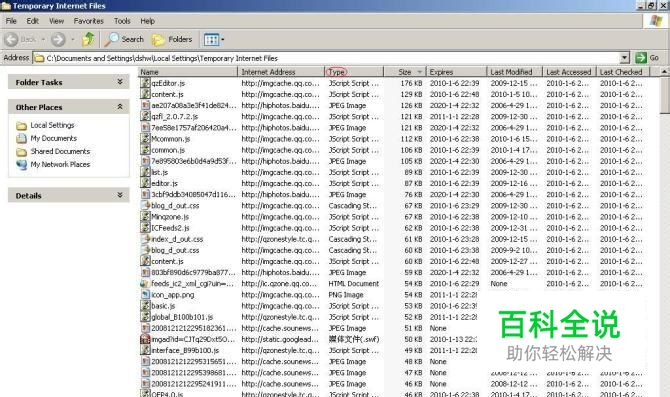Sort by Last Checked column header
The height and width of the screenshot is (397, 670).
[623, 72]
